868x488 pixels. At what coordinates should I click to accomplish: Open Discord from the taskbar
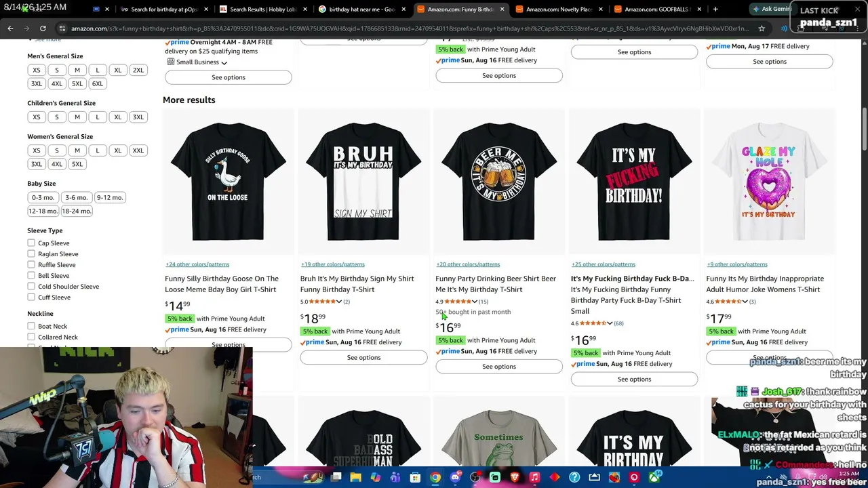[x=455, y=477]
